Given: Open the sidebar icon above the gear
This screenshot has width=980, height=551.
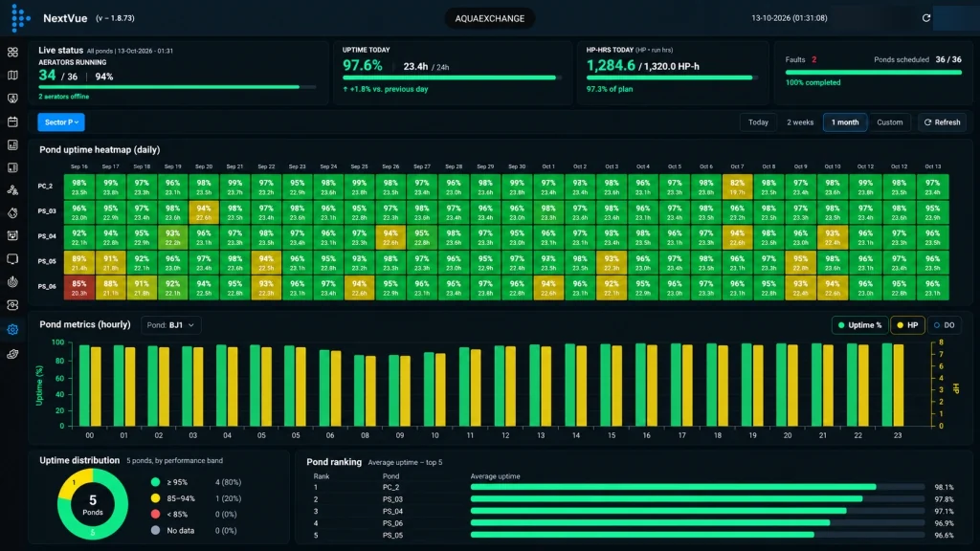Looking at the screenshot, I should coord(12,305).
